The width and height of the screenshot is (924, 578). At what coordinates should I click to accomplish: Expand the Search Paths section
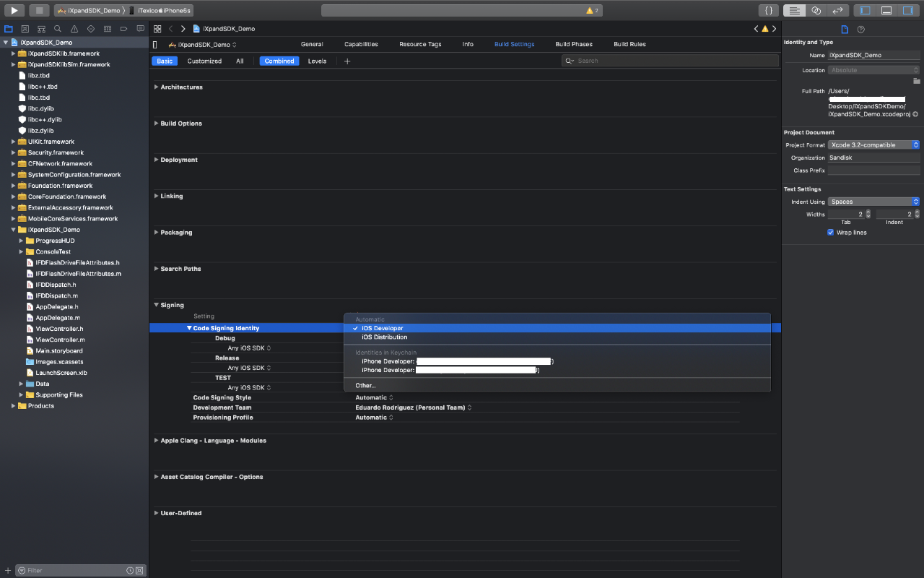[x=157, y=269]
